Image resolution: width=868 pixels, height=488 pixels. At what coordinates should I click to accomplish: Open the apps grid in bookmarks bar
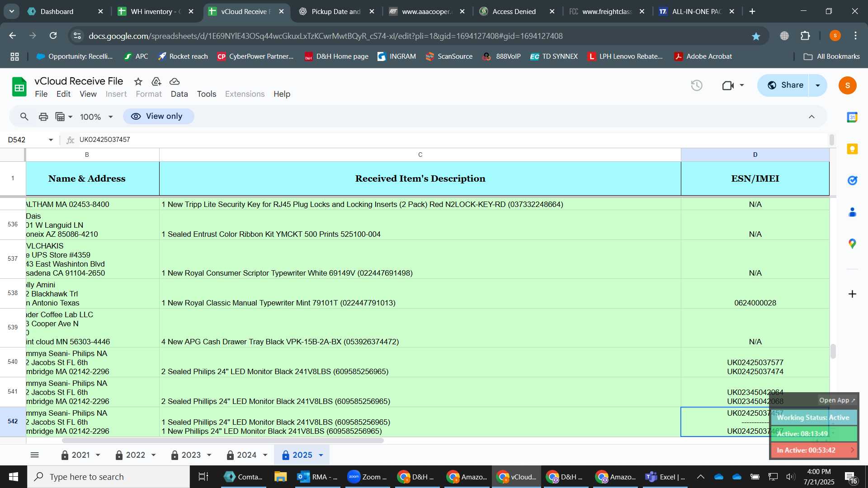(x=15, y=56)
